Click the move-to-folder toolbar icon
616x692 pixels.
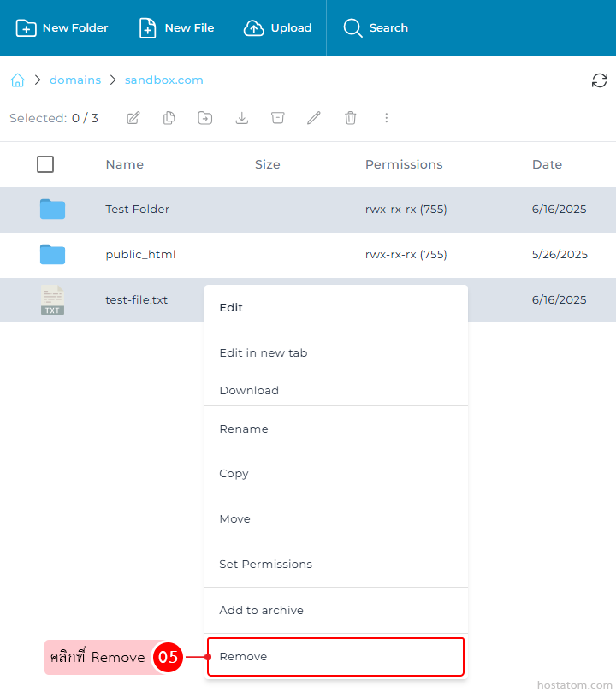[x=205, y=118]
